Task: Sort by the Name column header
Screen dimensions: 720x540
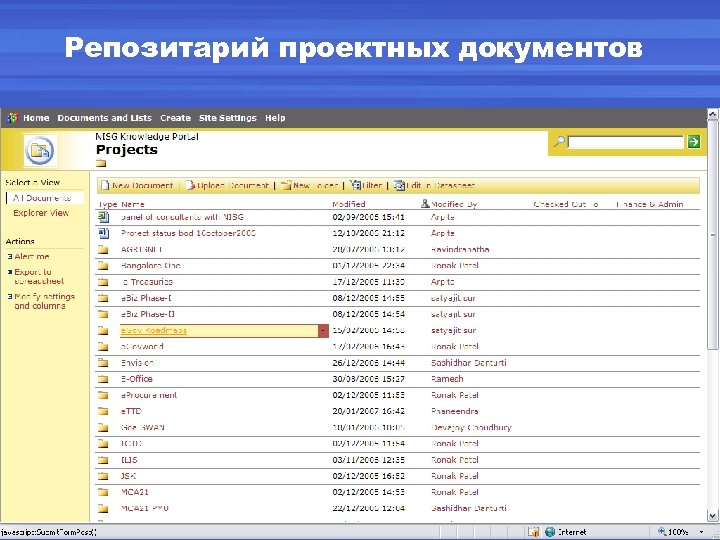Action: (133, 204)
